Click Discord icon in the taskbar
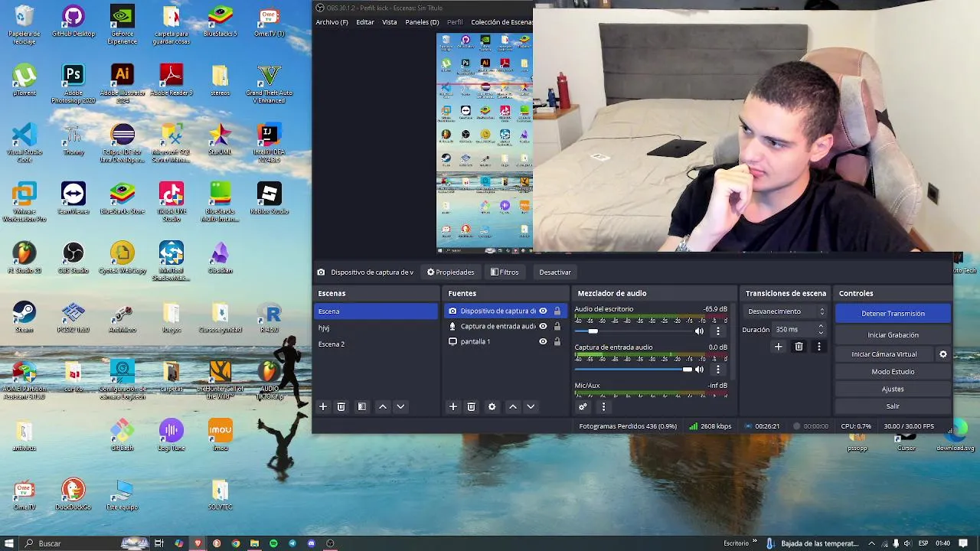Viewport: 980px width, 551px height. pos(311,543)
